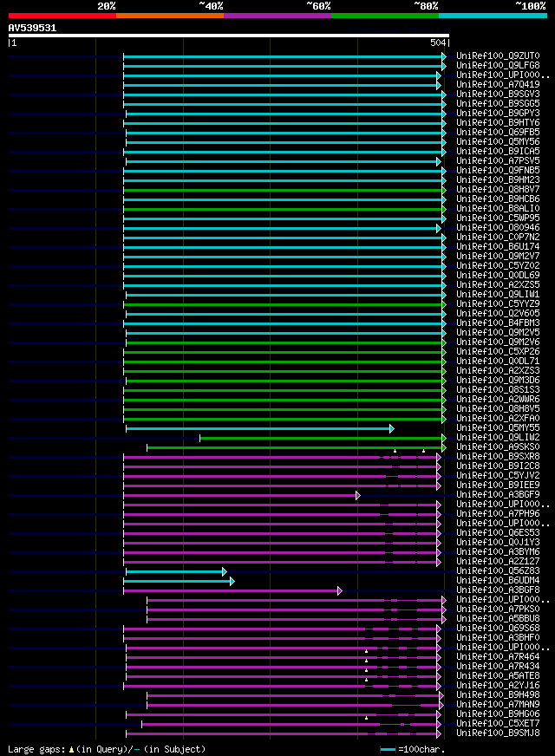Select label UniRef100_B4FBM3
This screenshot has height=756, width=555.
(x=498, y=323)
